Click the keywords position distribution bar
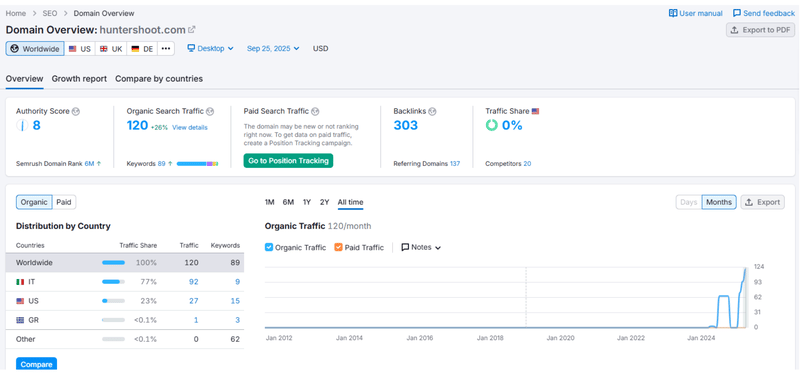The height and width of the screenshot is (375, 800). click(x=197, y=164)
